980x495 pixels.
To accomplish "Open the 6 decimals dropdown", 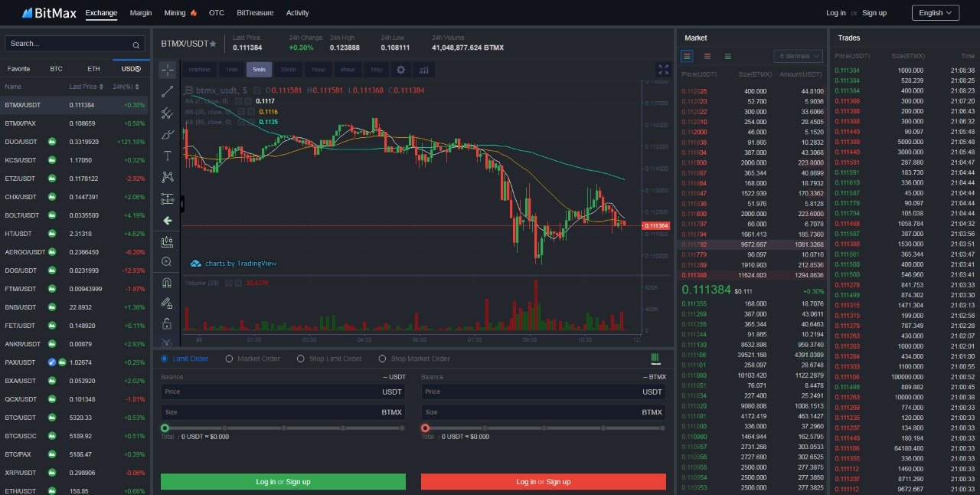I will (799, 56).
